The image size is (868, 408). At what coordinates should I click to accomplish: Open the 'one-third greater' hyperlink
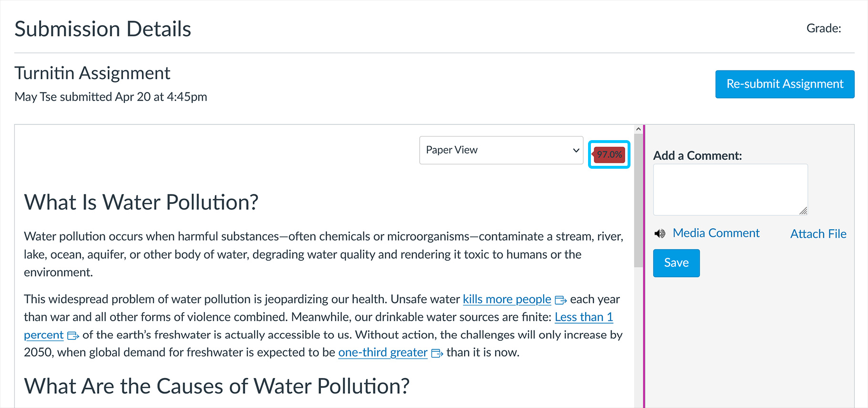(383, 352)
